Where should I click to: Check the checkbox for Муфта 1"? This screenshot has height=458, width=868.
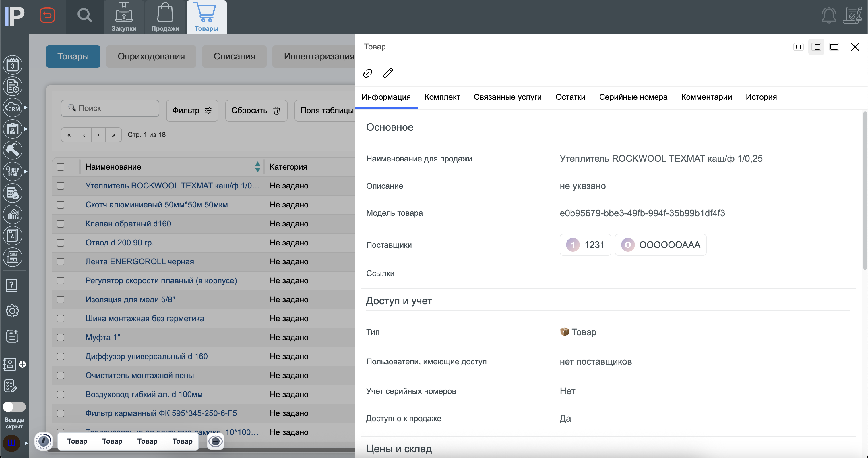(61, 337)
